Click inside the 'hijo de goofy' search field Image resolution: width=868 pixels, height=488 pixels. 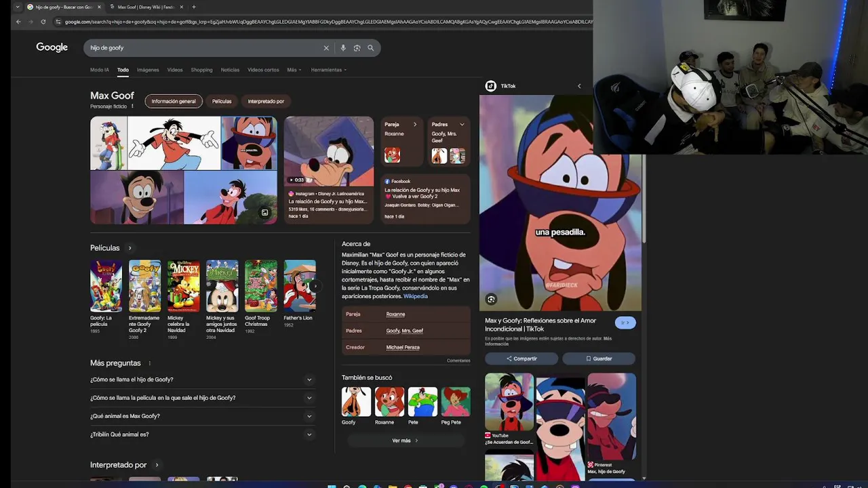[x=203, y=48]
